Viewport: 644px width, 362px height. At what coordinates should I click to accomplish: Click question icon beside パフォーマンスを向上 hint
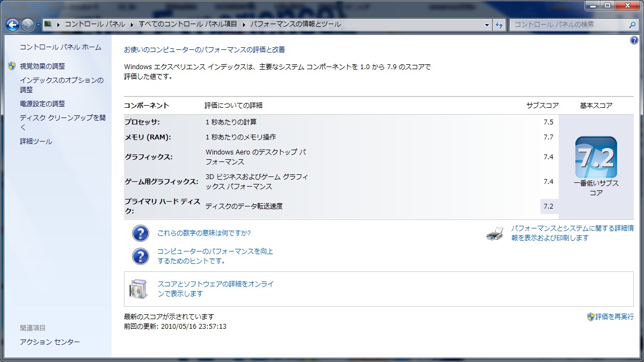pyautogui.click(x=141, y=256)
